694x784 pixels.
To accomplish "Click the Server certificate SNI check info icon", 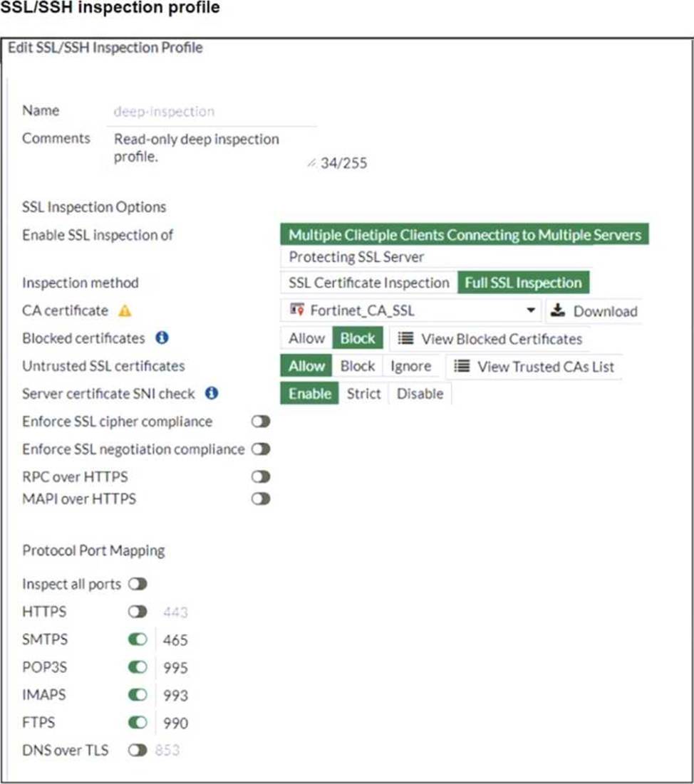I will (212, 393).
